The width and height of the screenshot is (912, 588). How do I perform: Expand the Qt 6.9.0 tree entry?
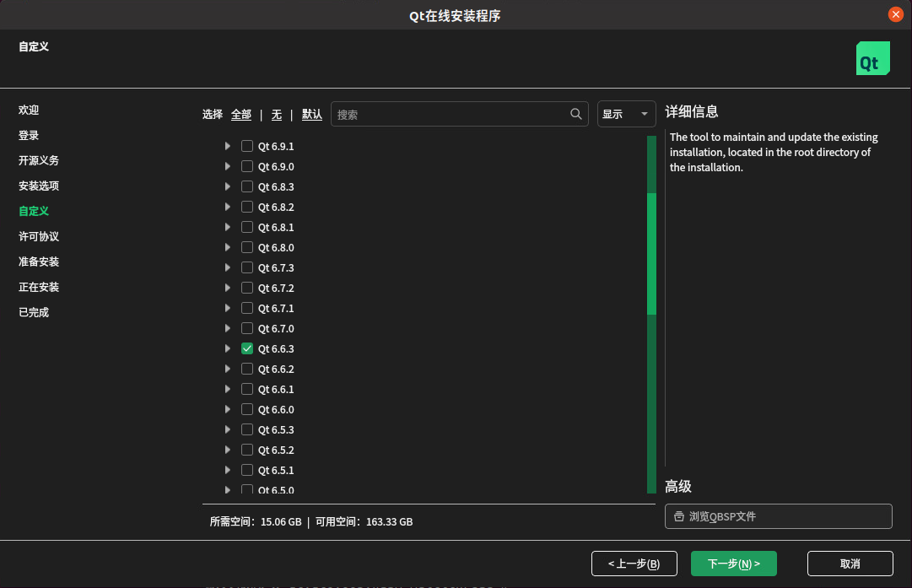click(x=227, y=165)
